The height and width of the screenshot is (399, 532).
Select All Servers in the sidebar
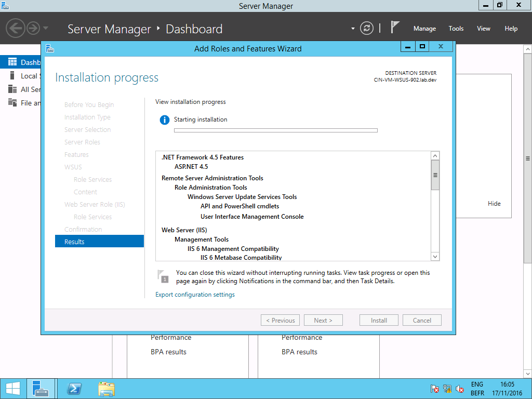(x=20, y=89)
